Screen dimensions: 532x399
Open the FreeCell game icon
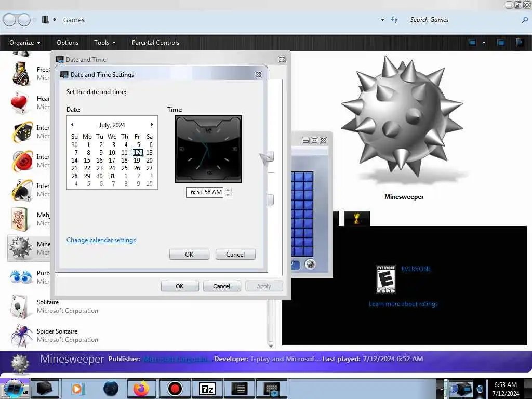pyautogui.click(x=21, y=73)
